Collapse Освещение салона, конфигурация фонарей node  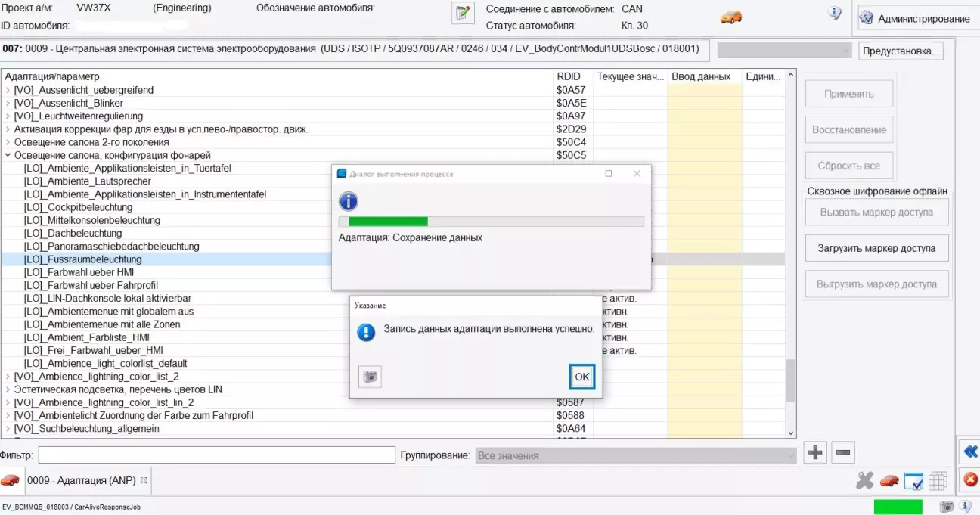(8, 155)
